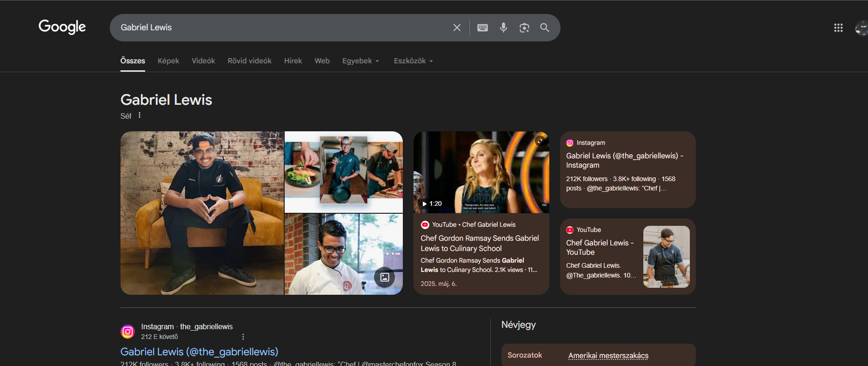Play the Gordon Ramsay culinary school video
Image resolution: width=868 pixels, height=366 pixels.
(481, 172)
